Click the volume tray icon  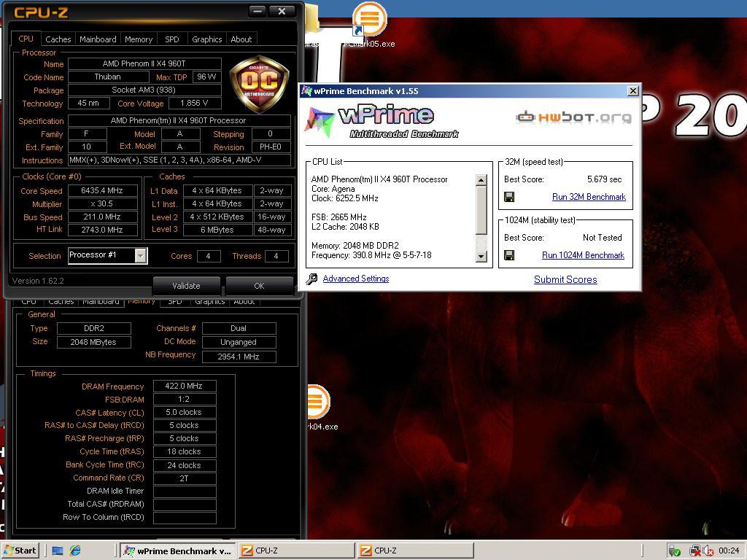click(708, 551)
